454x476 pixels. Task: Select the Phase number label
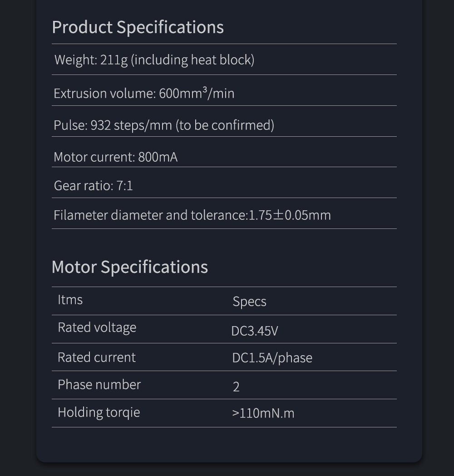tap(99, 385)
